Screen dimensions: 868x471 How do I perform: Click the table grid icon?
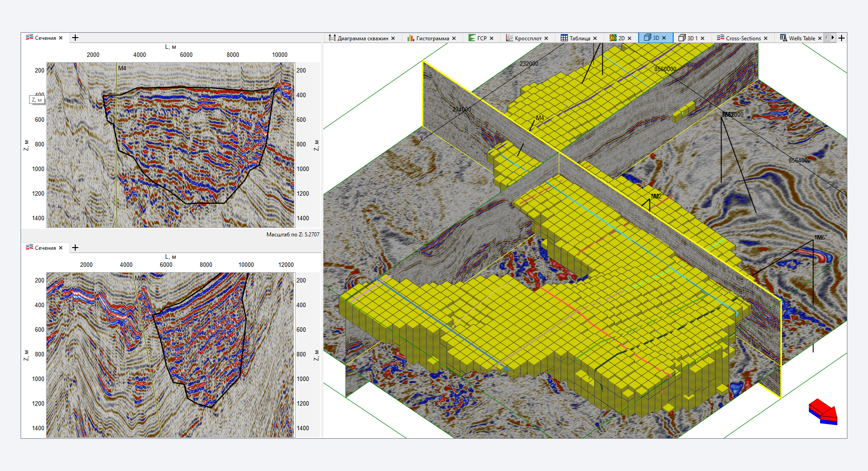tap(564, 38)
